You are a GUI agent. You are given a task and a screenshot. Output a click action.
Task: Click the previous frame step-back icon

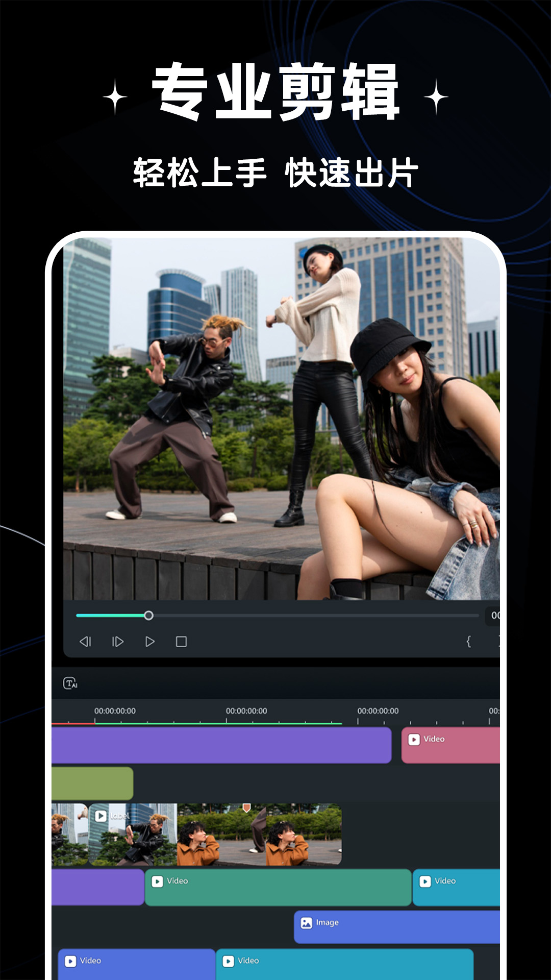pos(85,642)
